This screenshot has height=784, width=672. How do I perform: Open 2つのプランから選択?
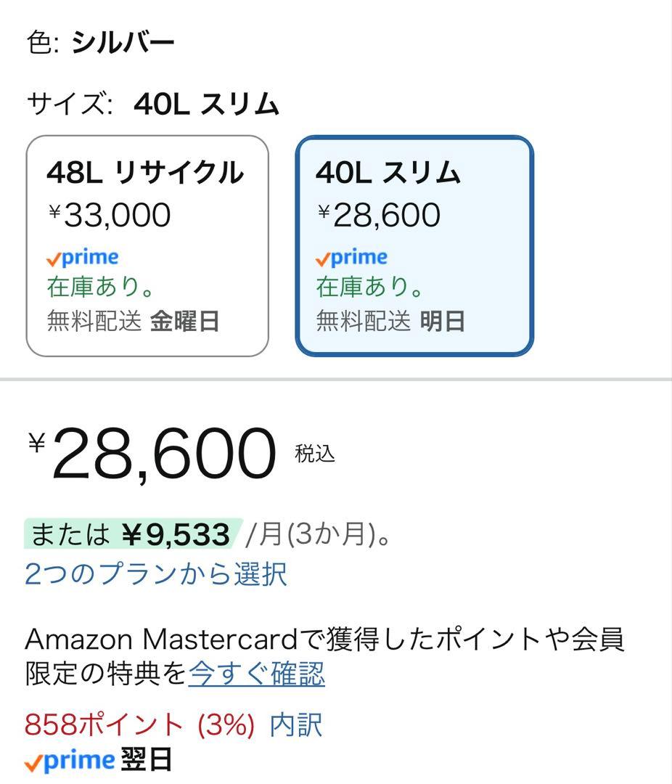click(x=156, y=574)
